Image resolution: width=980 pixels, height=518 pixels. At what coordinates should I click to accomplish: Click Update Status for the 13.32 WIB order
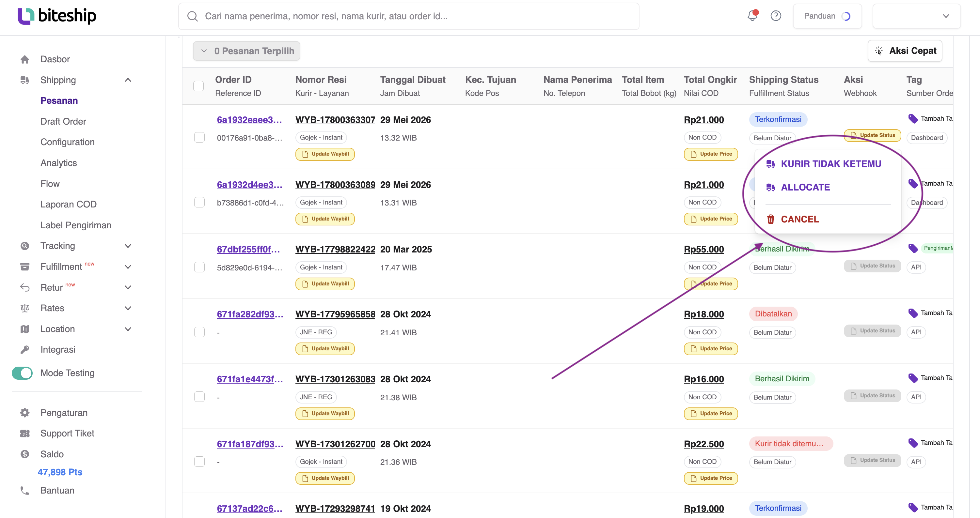[872, 135]
